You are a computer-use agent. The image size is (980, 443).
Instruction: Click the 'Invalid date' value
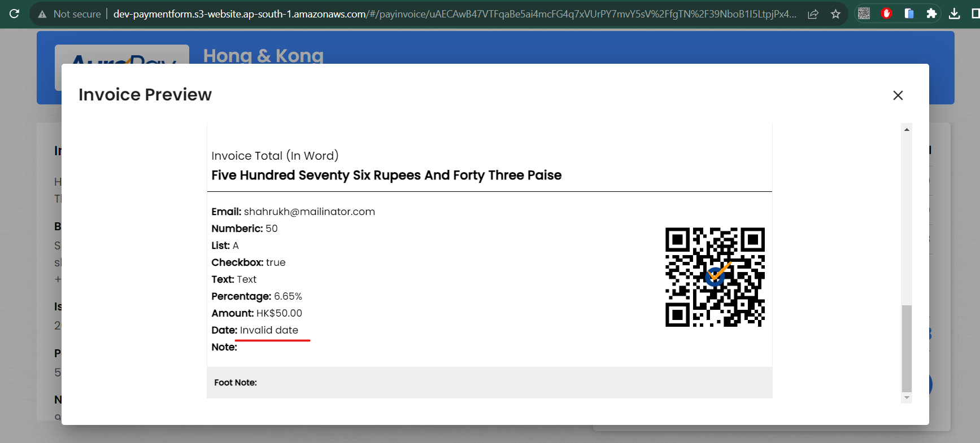click(x=269, y=330)
